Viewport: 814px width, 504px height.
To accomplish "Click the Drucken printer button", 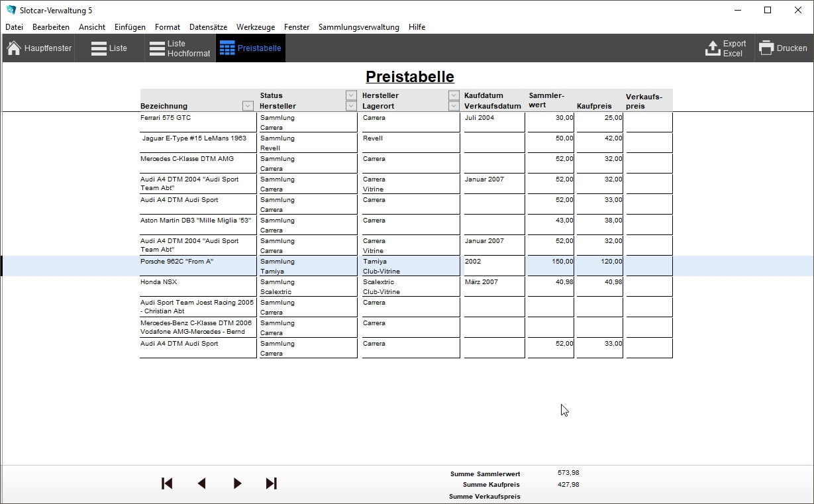I will [784, 48].
